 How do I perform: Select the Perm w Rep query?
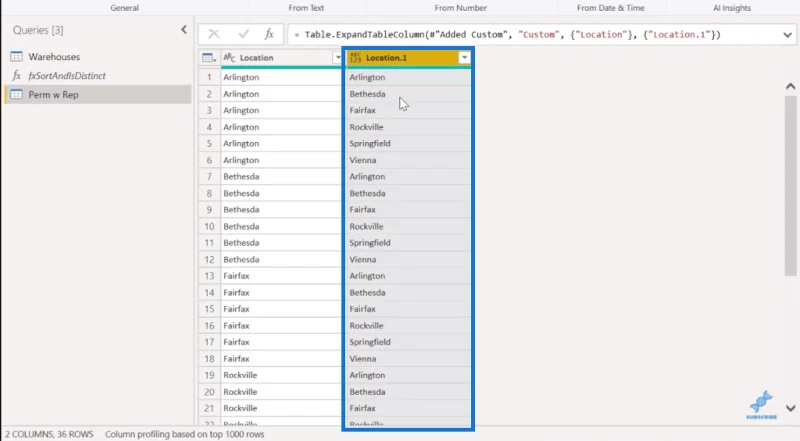pos(98,94)
